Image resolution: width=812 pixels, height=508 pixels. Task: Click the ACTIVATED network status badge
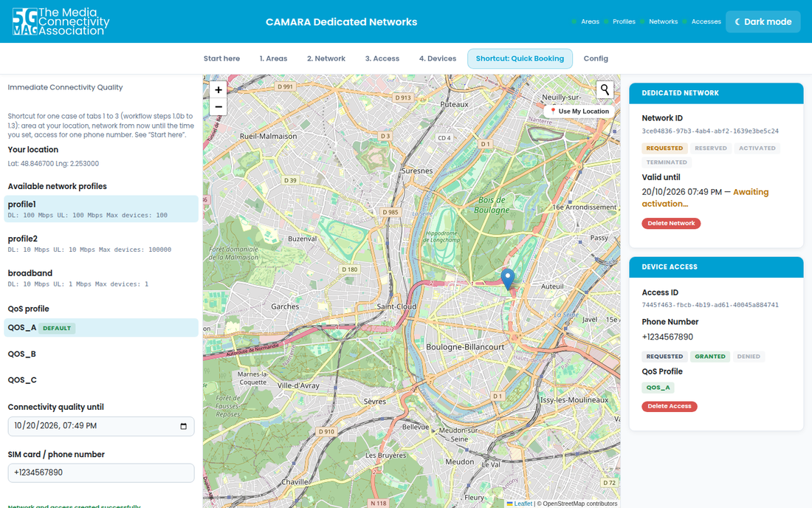tap(757, 148)
